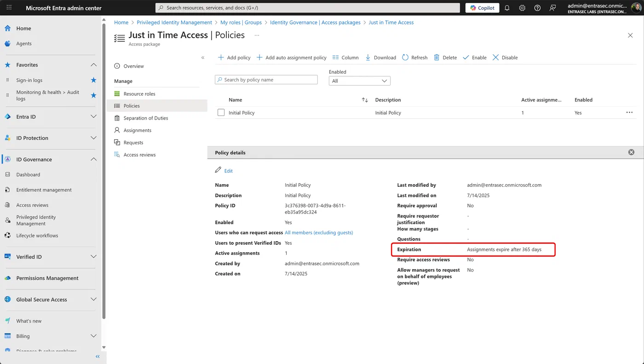Viewport: 644px width, 364px height.
Task: Open the Initial Policy row ellipsis menu
Action: point(629,113)
